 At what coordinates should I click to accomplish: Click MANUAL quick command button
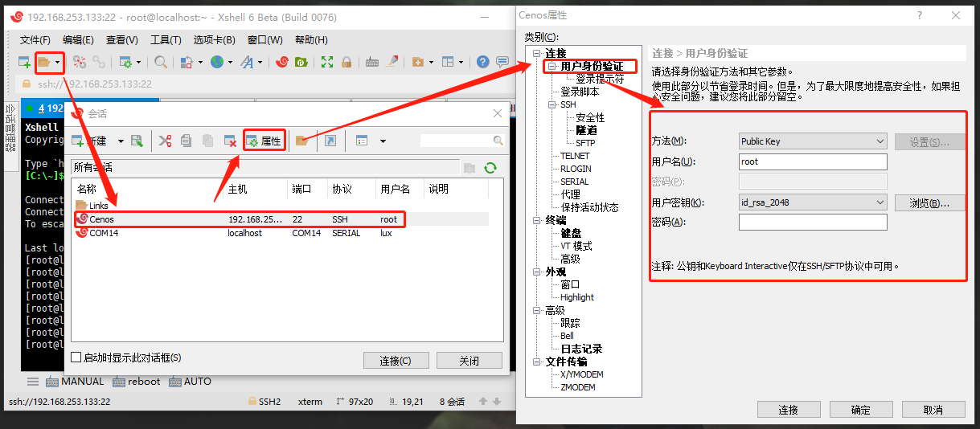76,382
